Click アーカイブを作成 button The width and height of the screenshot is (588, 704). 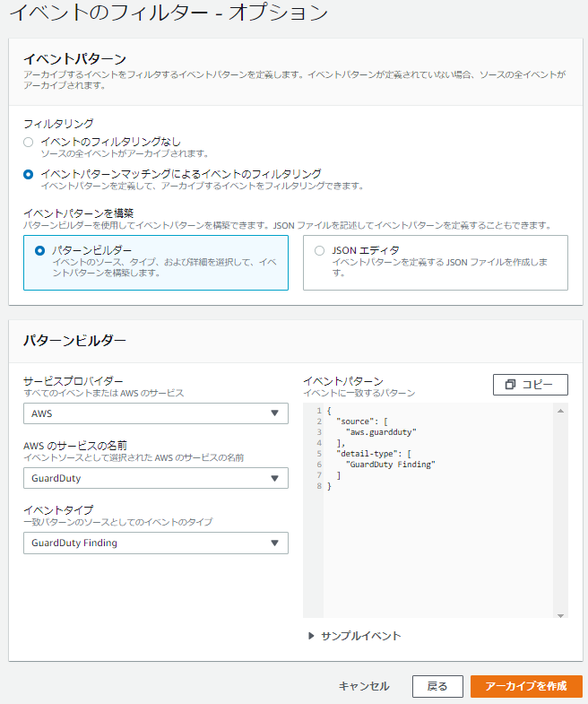(x=526, y=686)
